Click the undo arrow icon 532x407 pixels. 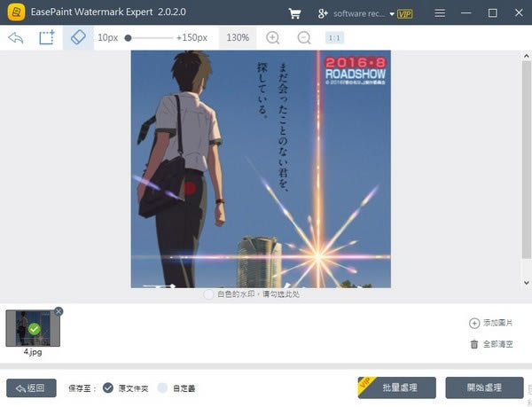(15, 38)
